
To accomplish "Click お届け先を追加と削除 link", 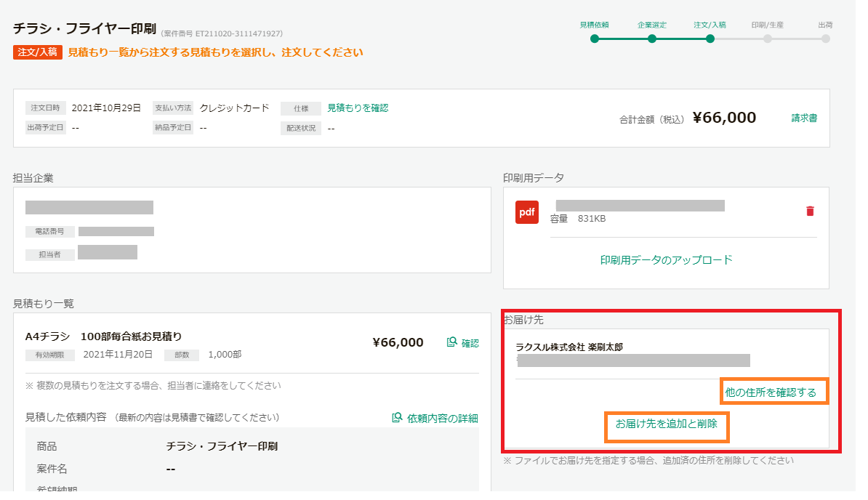I will coord(667,424).
